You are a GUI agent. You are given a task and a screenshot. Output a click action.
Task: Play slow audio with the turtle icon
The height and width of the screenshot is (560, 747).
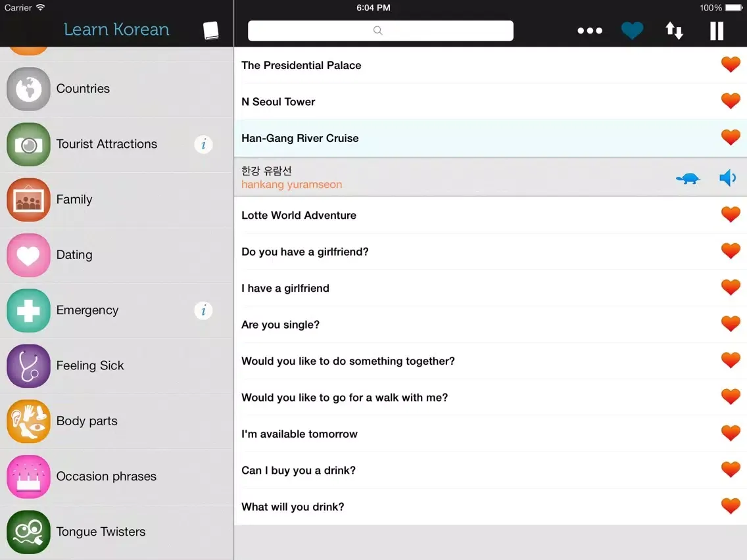(x=688, y=178)
